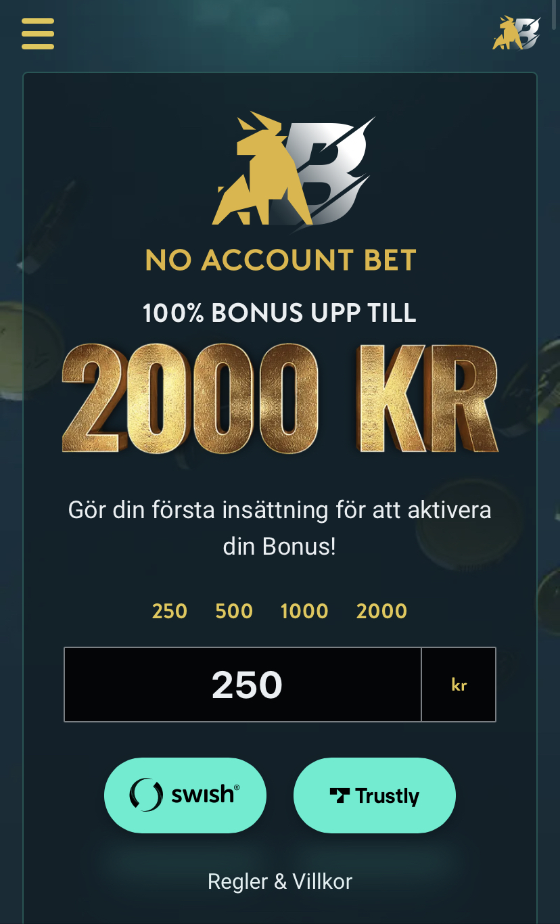The width and height of the screenshot is (560, 924).
Task: Deposit using the swish button
Action: point(185,795)
